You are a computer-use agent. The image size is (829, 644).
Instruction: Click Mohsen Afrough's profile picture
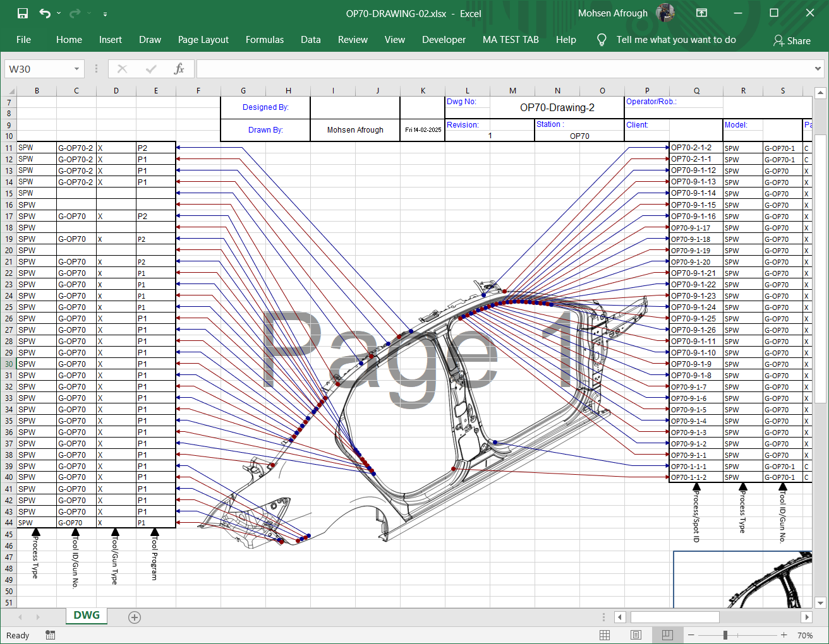point(665,13)
